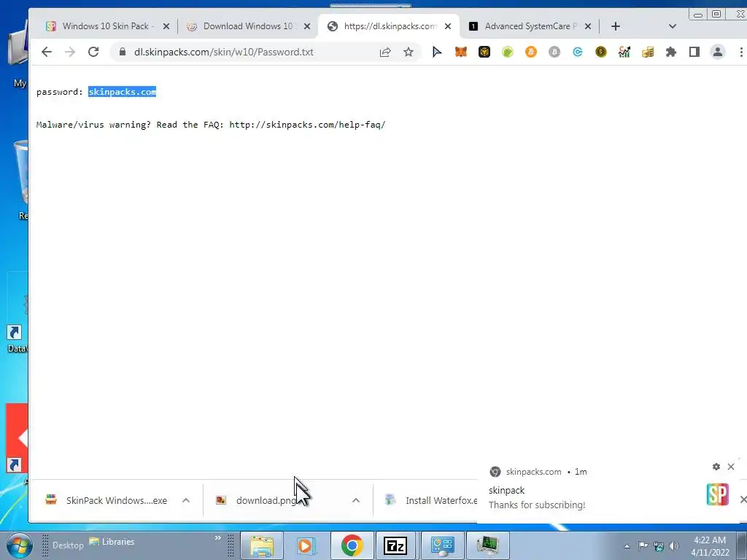Open the clock showing 4:22 AM

[710, 546]
